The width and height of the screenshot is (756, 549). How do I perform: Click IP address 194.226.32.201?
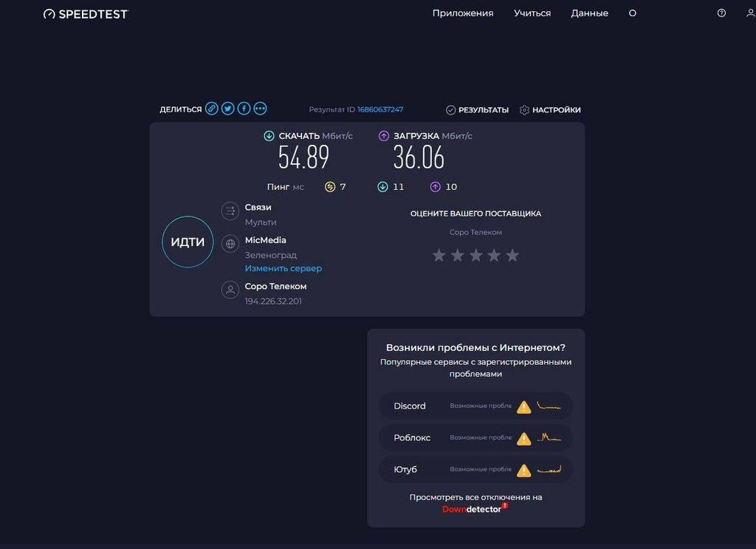[x=273, y=301]
